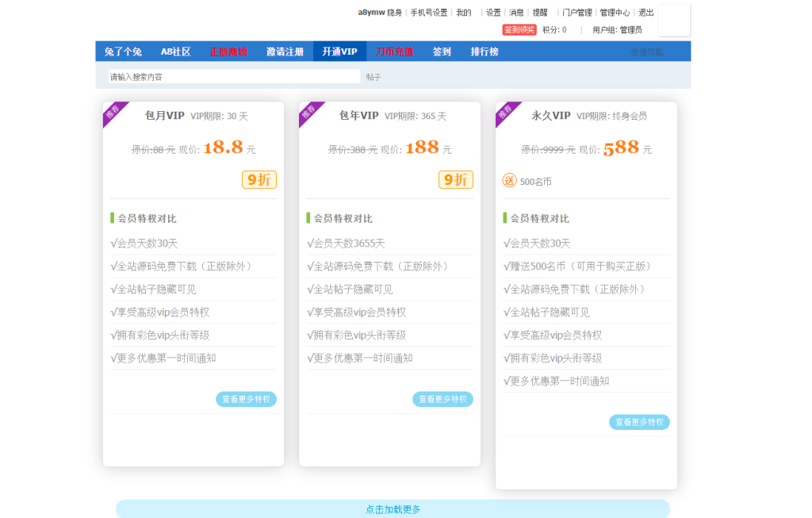Click 查看更多特权 in 永久VIP card

point(640,422)
